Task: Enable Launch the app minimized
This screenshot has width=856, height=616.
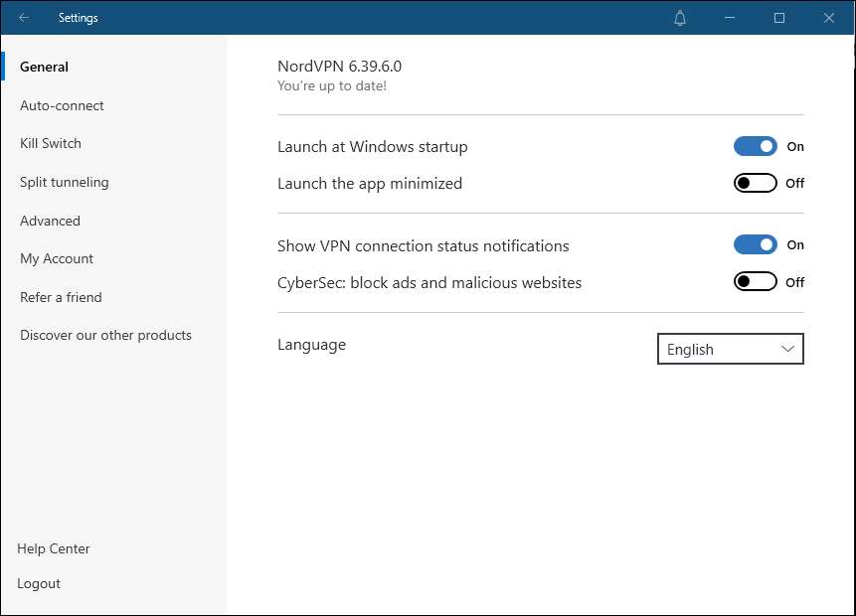Action: point(755,183)
